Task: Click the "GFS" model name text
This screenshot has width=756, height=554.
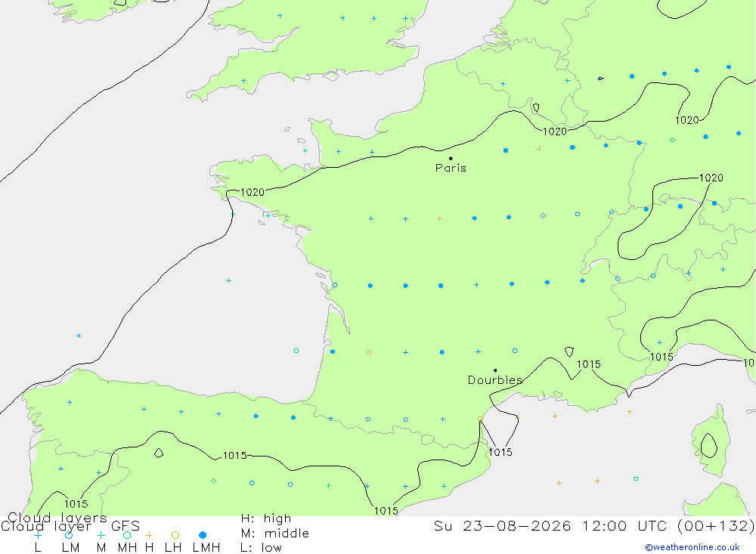Action: tap(125, 526)
